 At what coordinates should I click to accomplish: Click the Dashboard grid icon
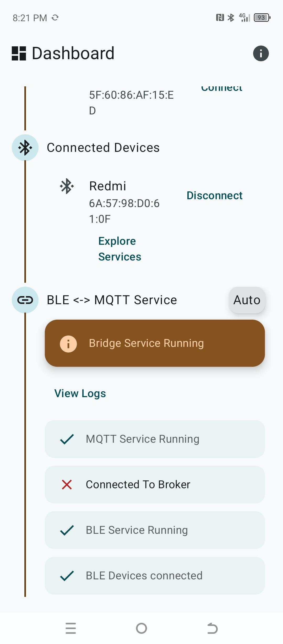pos(19,53)
